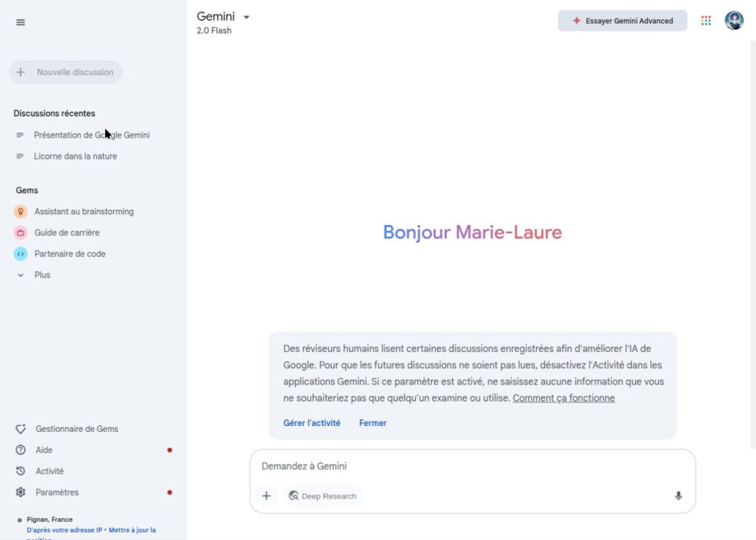Select Guide de carrière gem

tap(67, 233)
